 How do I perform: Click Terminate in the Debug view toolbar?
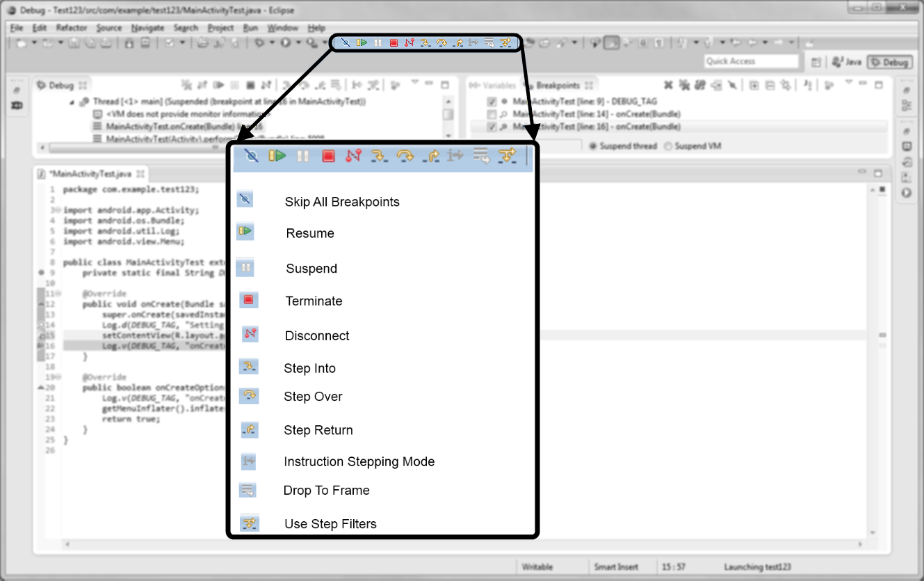coord(250,86)
